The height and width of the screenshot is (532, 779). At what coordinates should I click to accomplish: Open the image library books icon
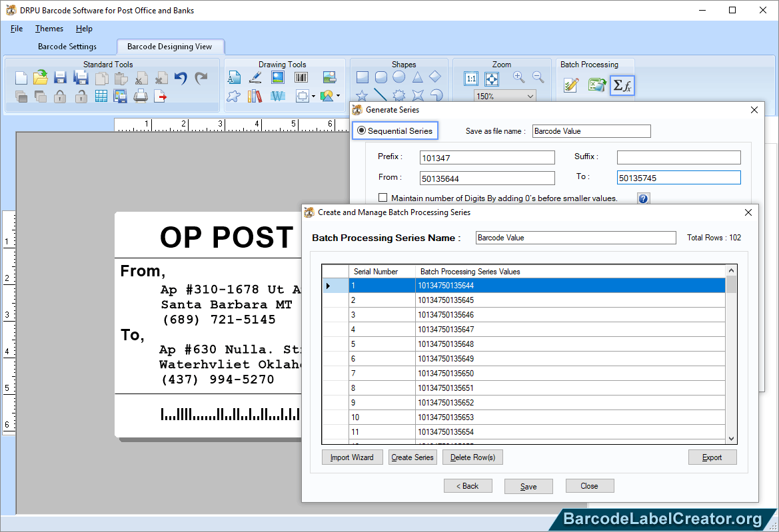click(255, 96)
